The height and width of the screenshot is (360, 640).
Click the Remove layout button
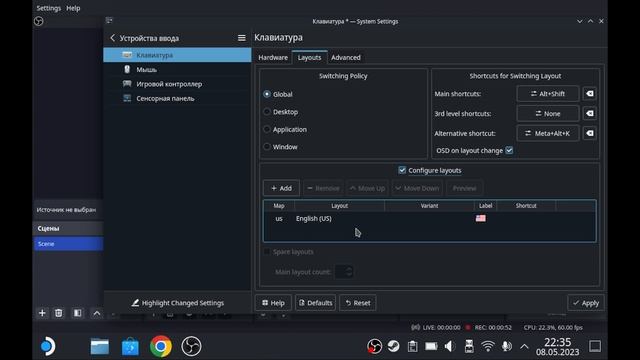click(x=323, y=188)
